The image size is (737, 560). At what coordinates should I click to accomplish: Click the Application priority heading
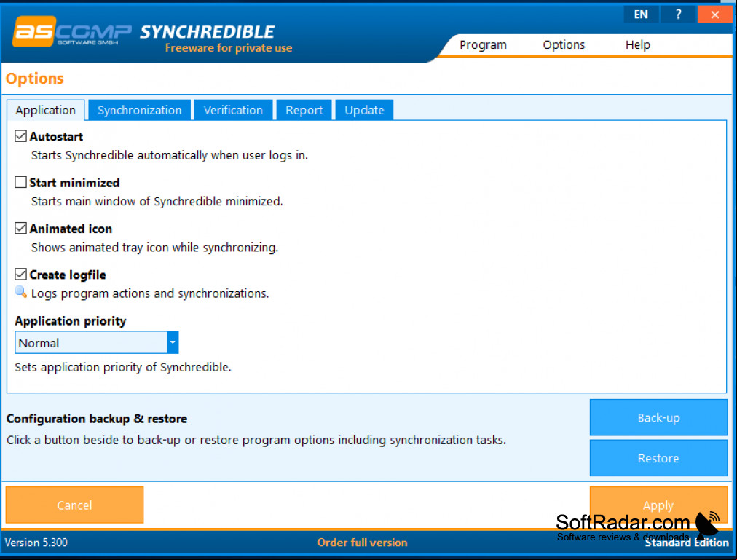pos(71,320)
